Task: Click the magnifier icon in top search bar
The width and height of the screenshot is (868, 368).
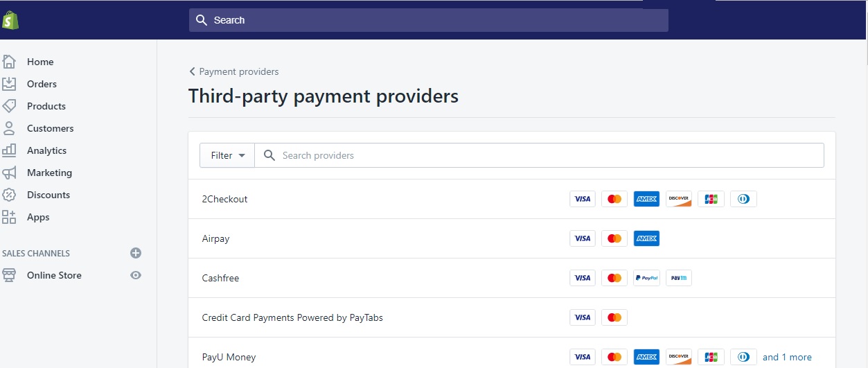Action: coord(202,20)
